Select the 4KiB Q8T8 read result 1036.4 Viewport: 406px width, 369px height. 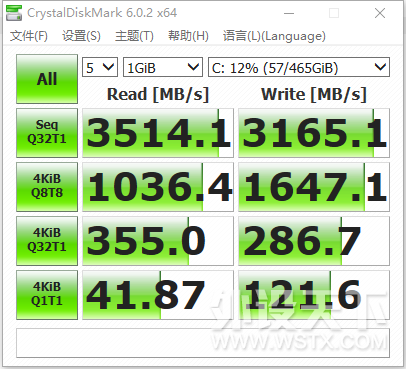[158, 187]
